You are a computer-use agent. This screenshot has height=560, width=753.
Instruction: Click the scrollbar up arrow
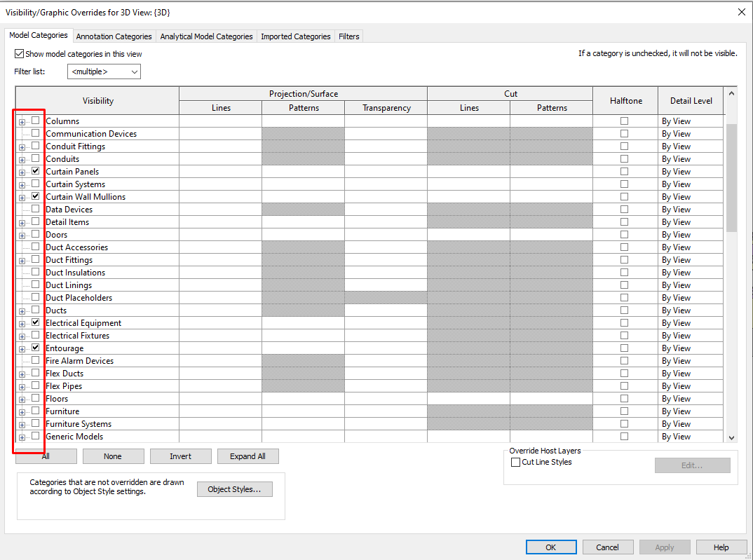point(731,94)
